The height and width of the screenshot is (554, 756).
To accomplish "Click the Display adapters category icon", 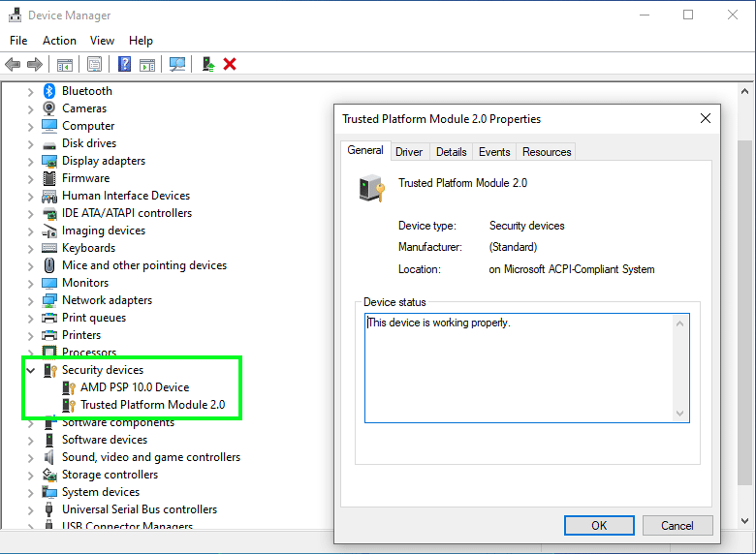I will click(x=49, y=161).
